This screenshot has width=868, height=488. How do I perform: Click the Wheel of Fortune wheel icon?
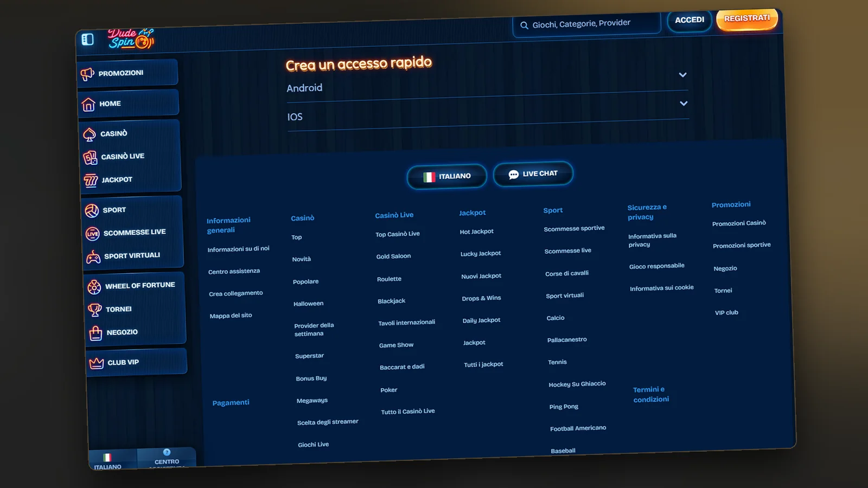pos(94,287)
